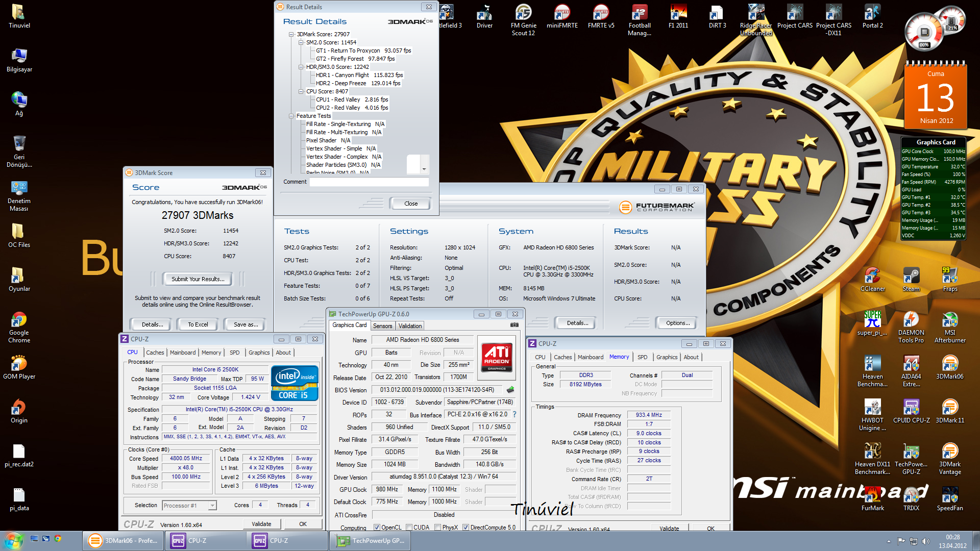Open the TechPowerUp GPU-Z desktop shortcut
The height and width of the screenshot is (551, 980).
(911, 459)
